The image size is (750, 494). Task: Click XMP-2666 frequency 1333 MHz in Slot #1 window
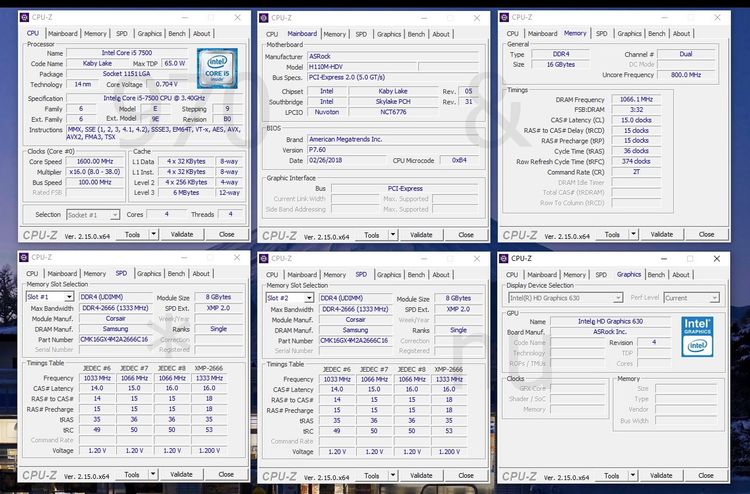tap(209, 378)
